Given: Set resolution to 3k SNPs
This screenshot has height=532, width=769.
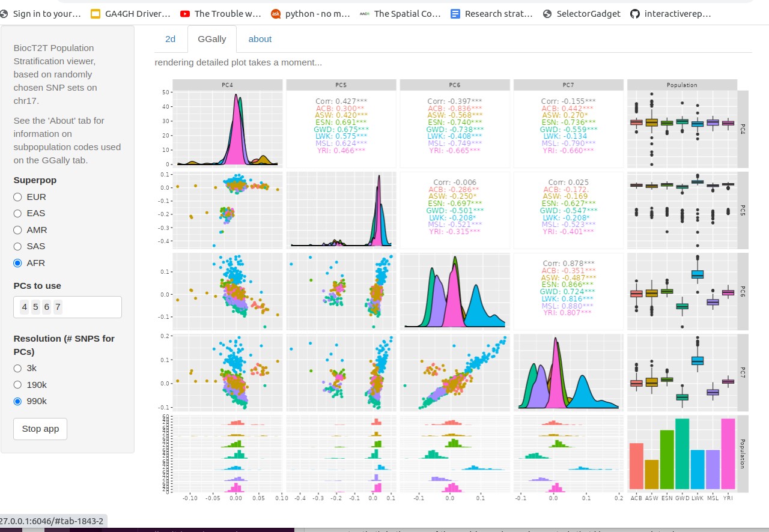Looking at the screenshot, I should pos(18,368).
